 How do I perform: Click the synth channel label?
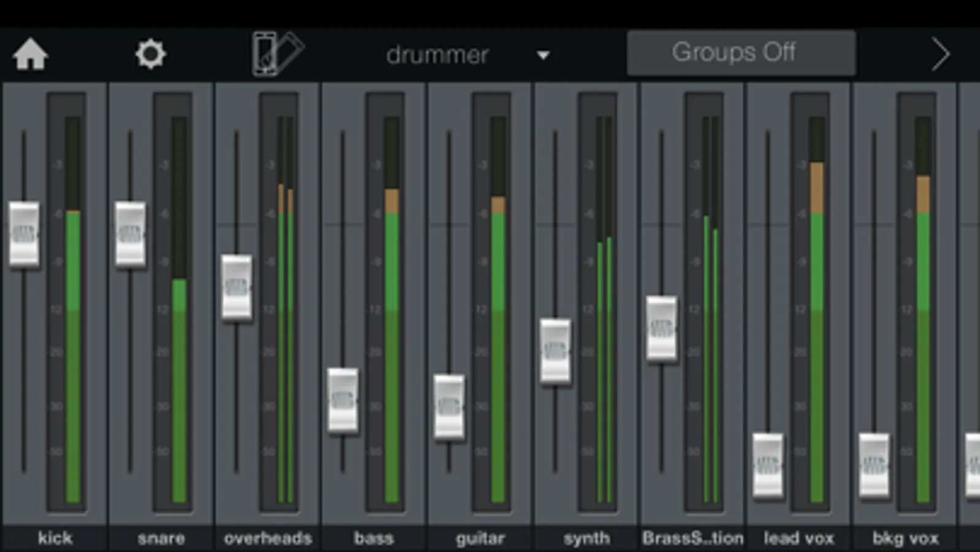[587, 539]
